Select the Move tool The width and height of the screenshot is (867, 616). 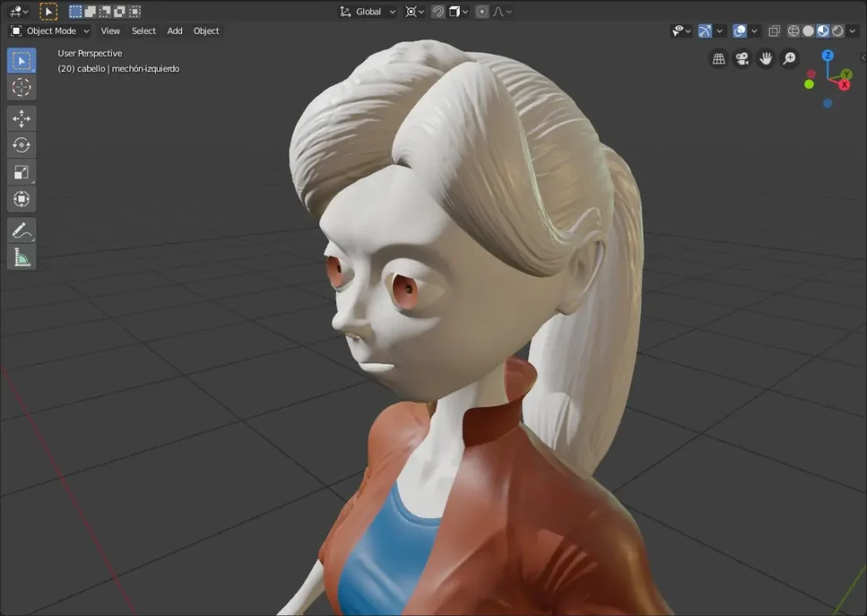pyautogui.click(x=21, y=118)
